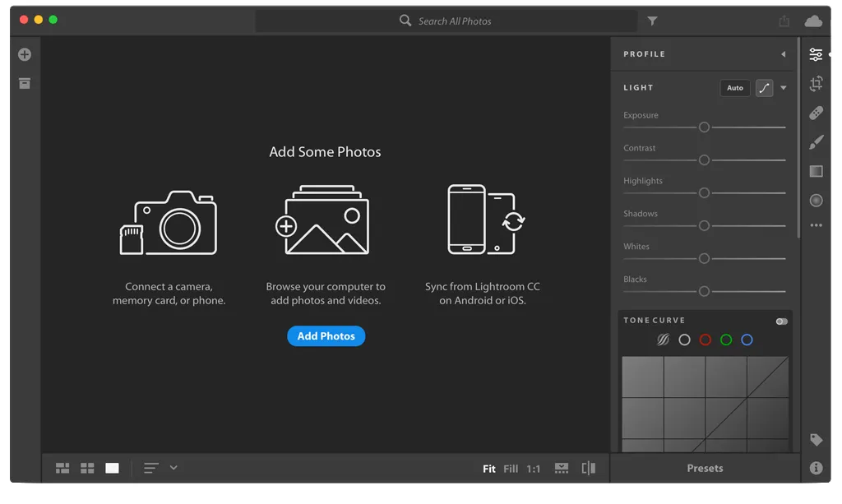Click the search magnifier icon
Screen dimensions: 842x504
pos(405,21)
